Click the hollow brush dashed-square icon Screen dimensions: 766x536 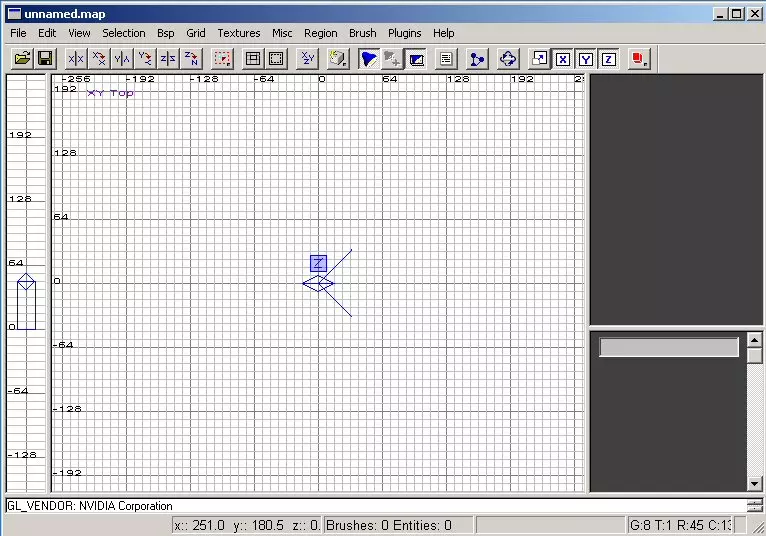coord(276,59)
